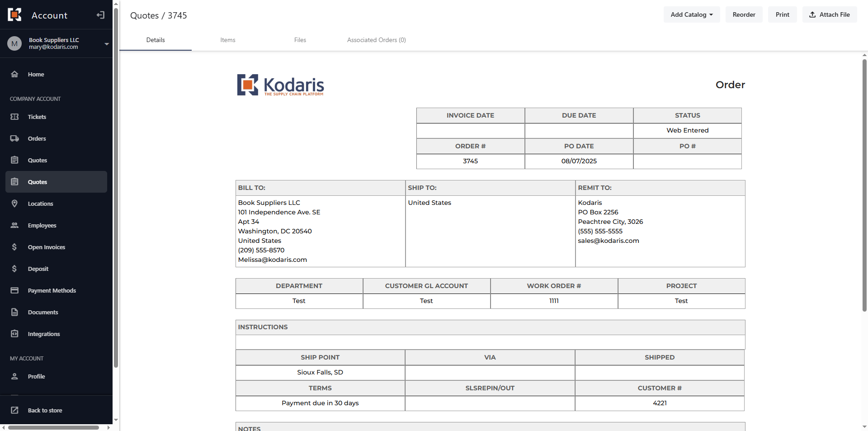This screenshot has height=431, width=868.
Task: Click the Kodaris logo in the sidebar header
Action: (x=14, y=14)
